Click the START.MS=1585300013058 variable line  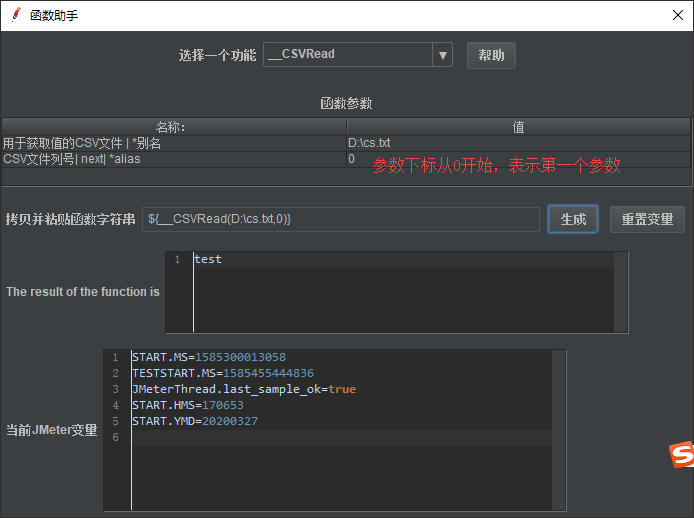pyautogui.click(x=209, y=357)
